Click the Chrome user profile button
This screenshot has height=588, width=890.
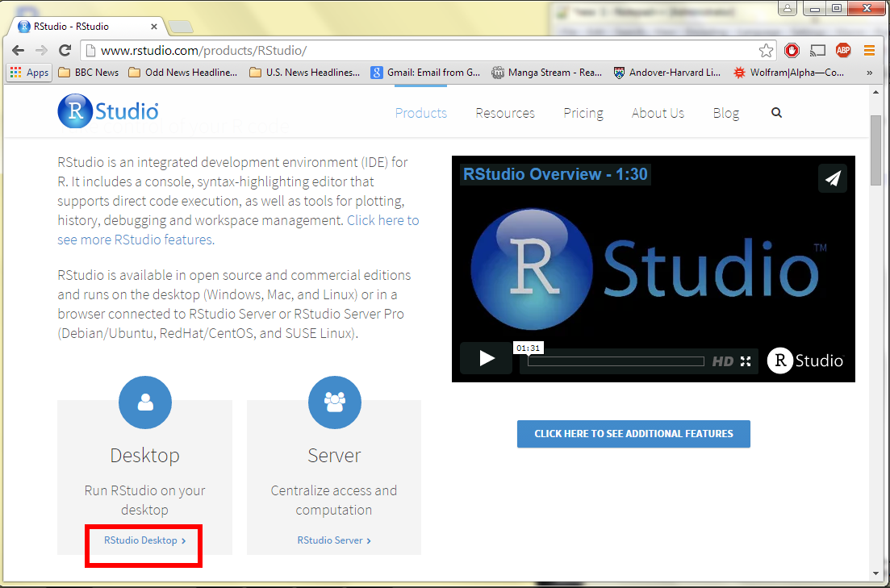[788, 8]
